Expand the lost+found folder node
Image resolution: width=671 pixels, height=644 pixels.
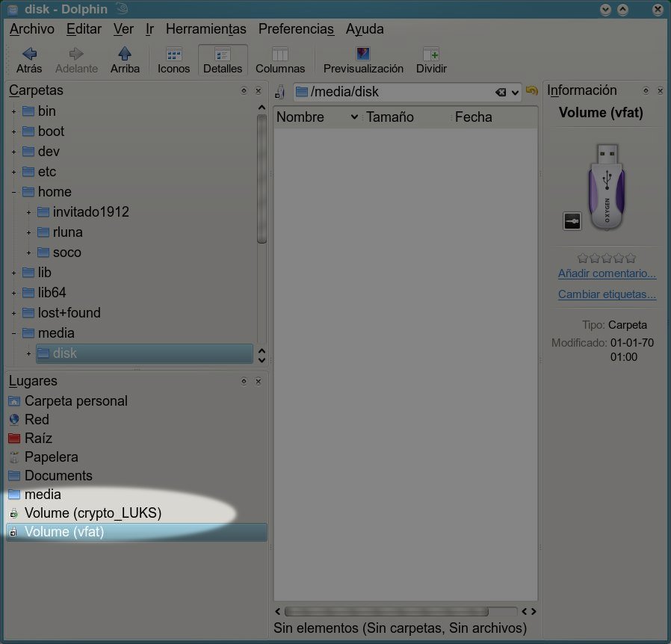[x=13, y=313]
